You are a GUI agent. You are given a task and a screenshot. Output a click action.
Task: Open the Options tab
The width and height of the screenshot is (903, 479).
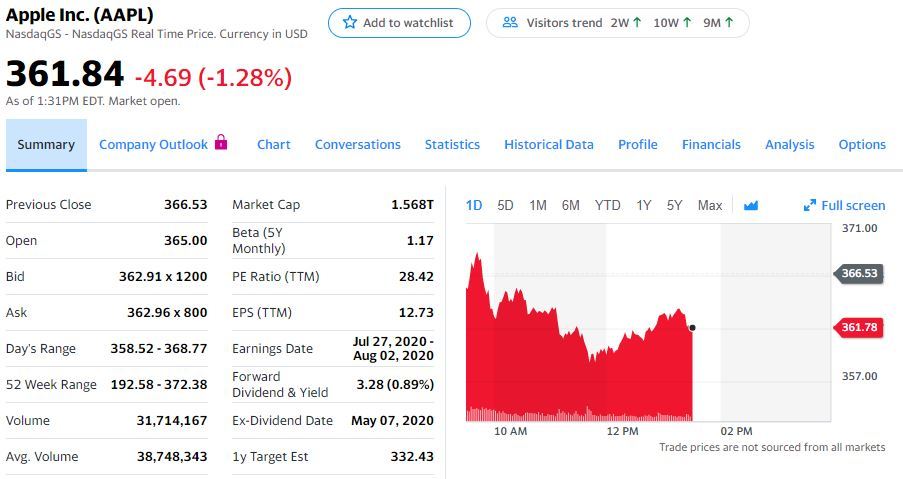pyautogui.click(x=862, y=145)
